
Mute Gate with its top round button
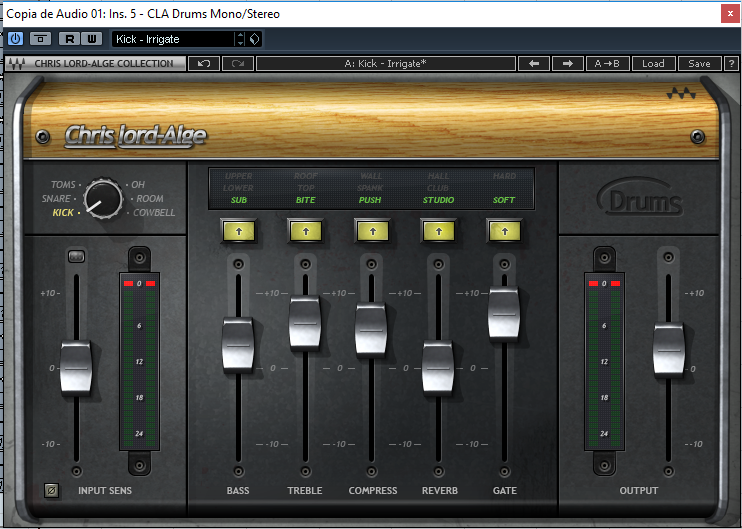pyautogui.click(x=504, y=264)
